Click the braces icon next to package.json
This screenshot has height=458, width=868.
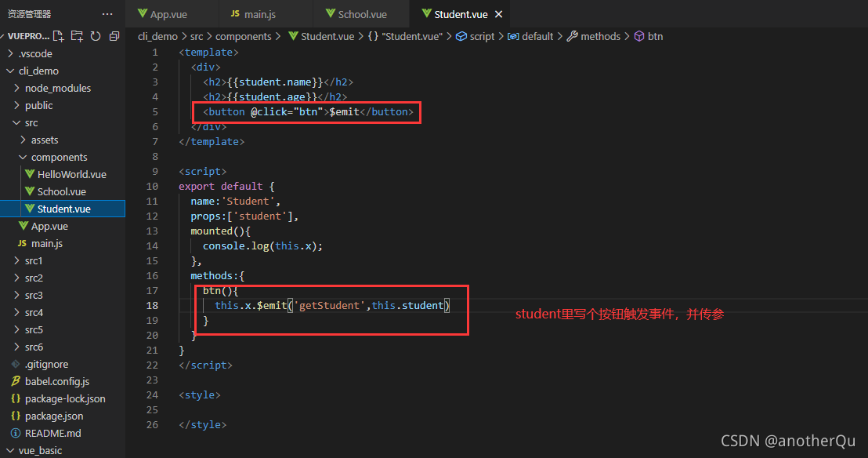(x=16, y=416)
